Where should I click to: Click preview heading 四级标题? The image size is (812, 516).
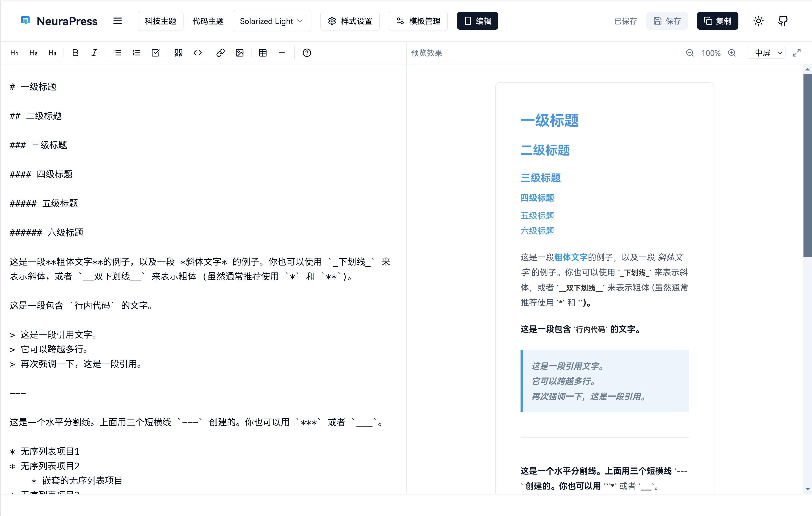537,198
